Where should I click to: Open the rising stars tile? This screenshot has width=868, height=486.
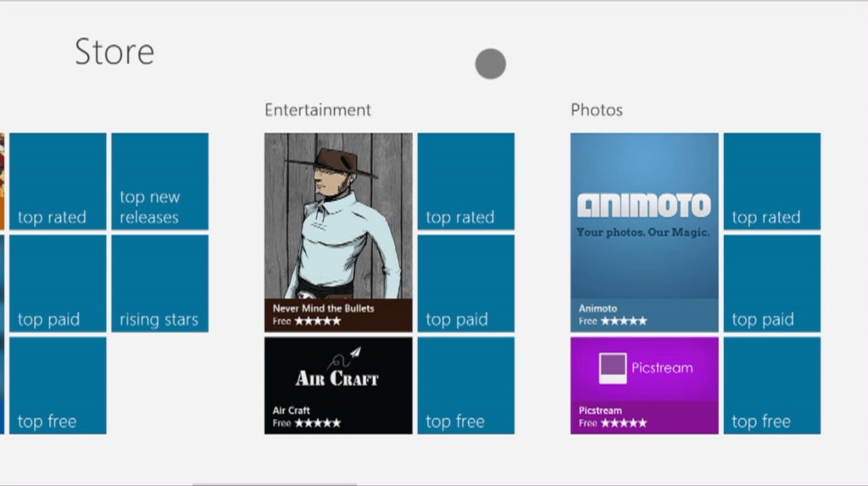point(160,283)
